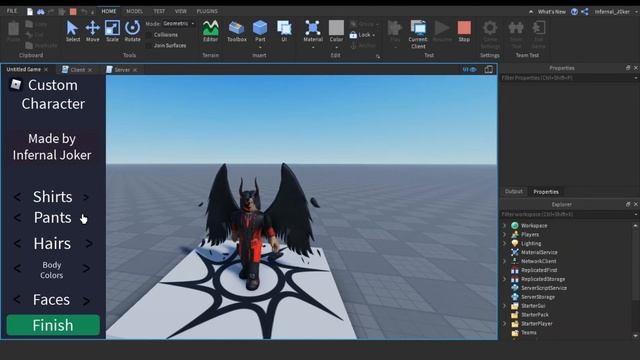The image size is (640, 360).
Task: Open the Toolbox
Action: [x=236, y=31]
